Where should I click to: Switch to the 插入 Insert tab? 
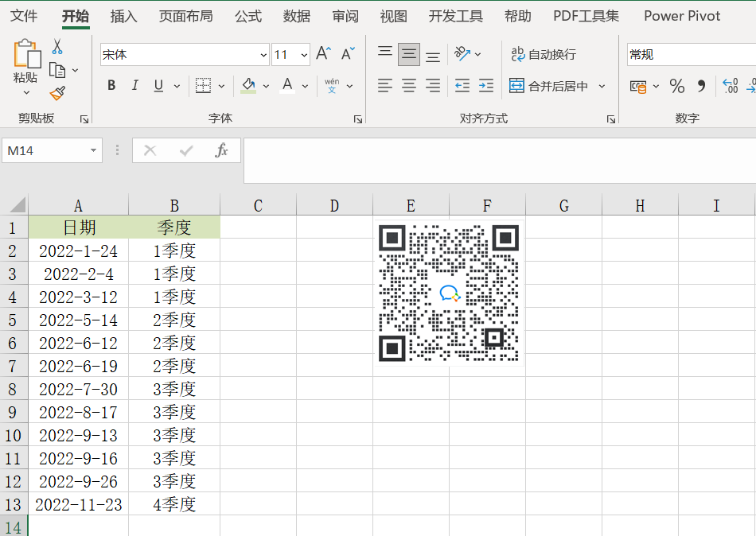[x=123, y=16]
